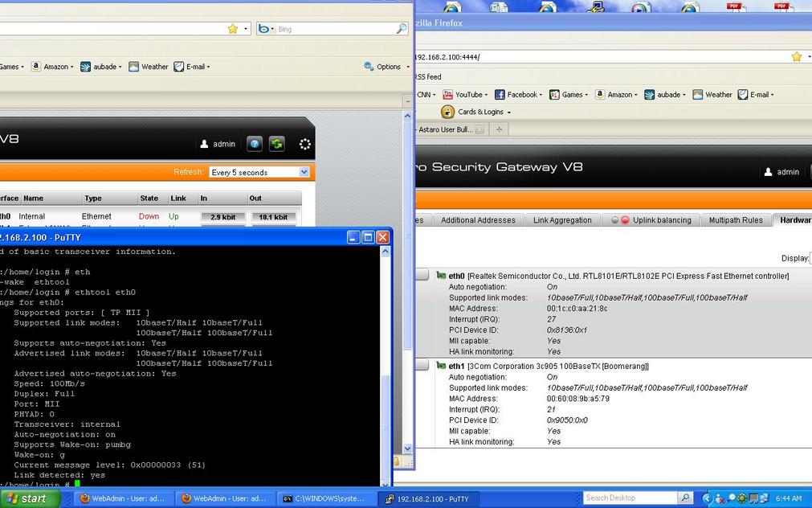Click the WebAdmin help question-mark icon
Viewport: 812px width, 508px height.
coord(255,144)
